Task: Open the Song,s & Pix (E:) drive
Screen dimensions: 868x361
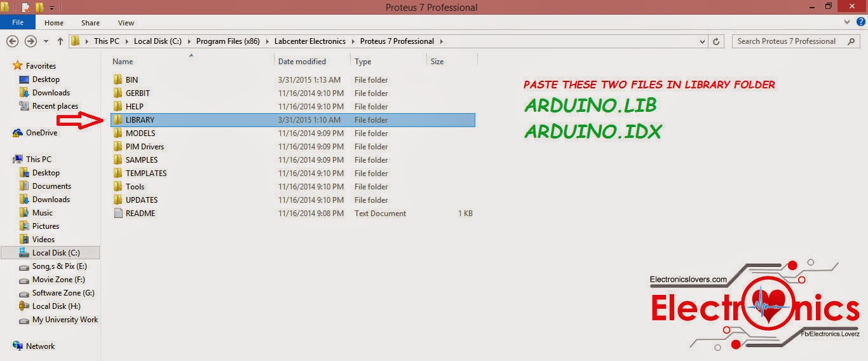Action: coord(60,266)
